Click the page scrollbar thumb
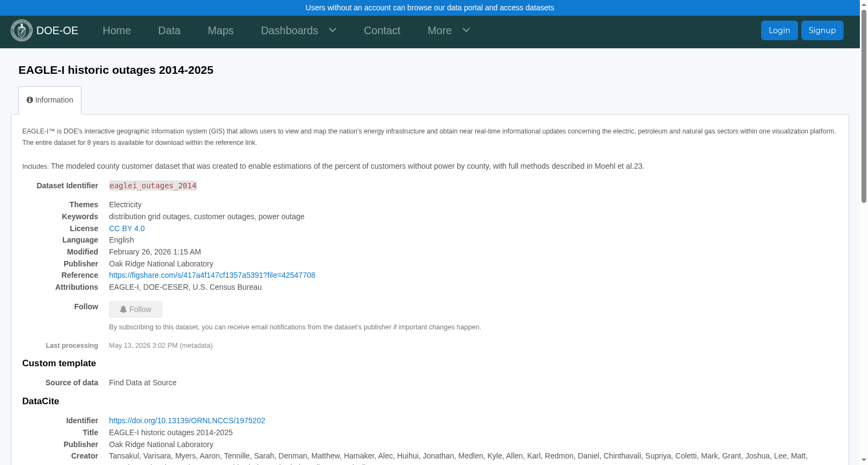This screenshot has width=868, height=465. [x=864, y=106]
